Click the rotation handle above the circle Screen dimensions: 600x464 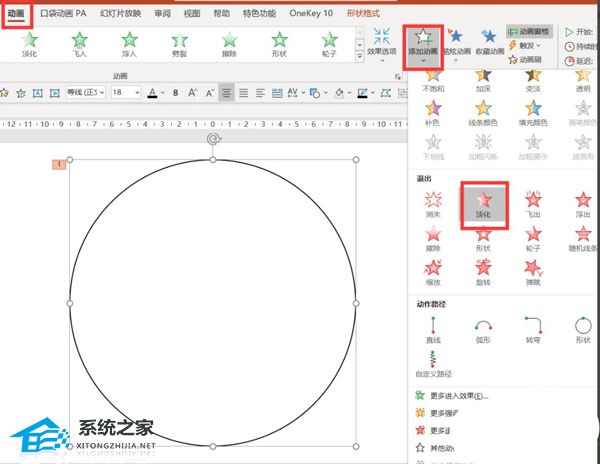213,139
